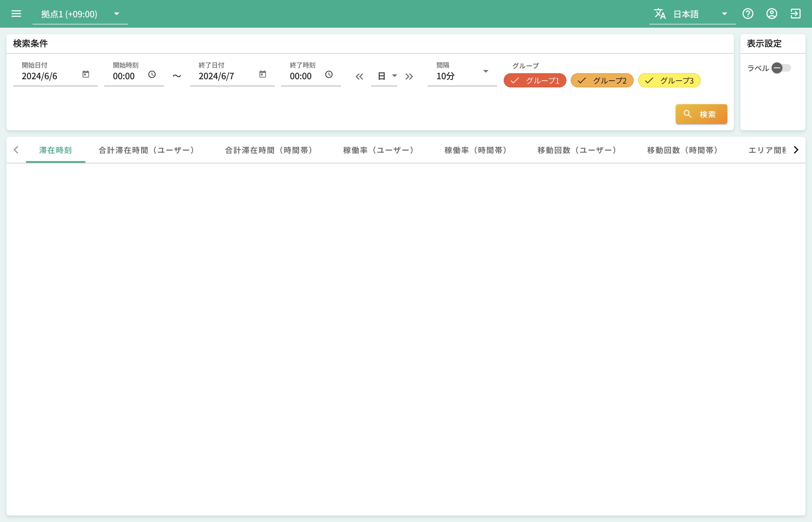
Task: Click the logout icon in top right
Action: [x=796, y=14]
